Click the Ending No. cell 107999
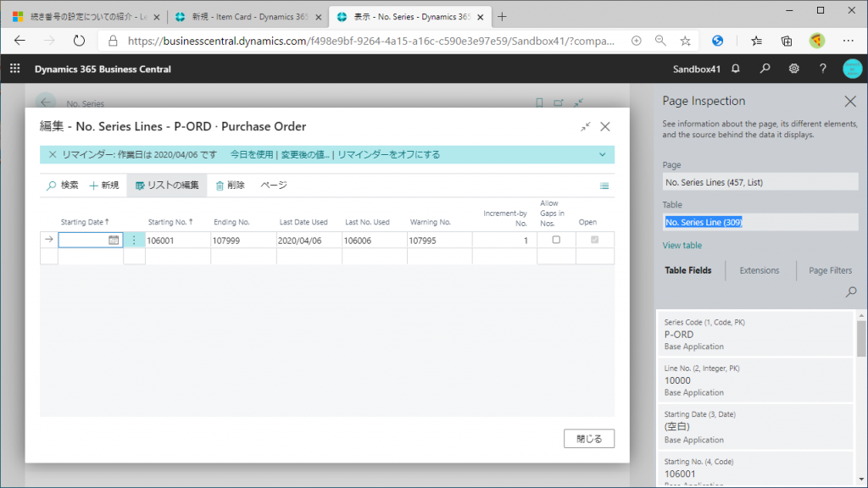 pos(243,241)
